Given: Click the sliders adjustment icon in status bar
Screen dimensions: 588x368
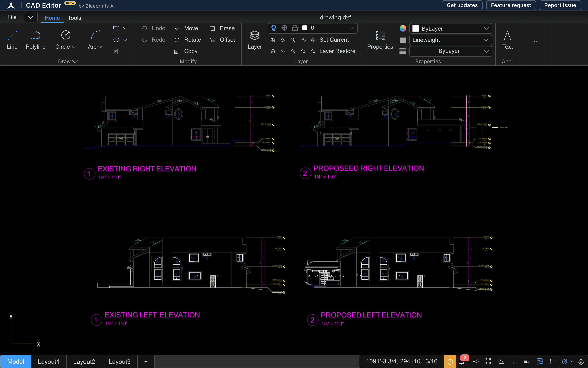Looking at the screenshot, I should [501, 362].
